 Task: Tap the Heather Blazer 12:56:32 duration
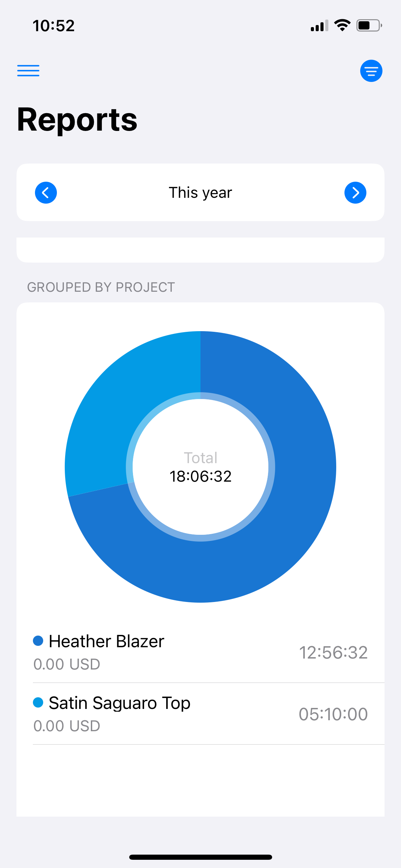333,652
